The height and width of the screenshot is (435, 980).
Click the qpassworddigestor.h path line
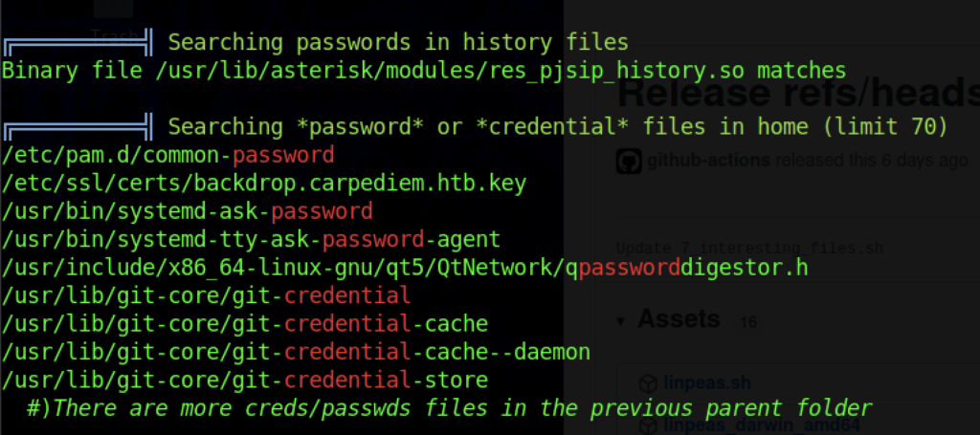(405, 267)
